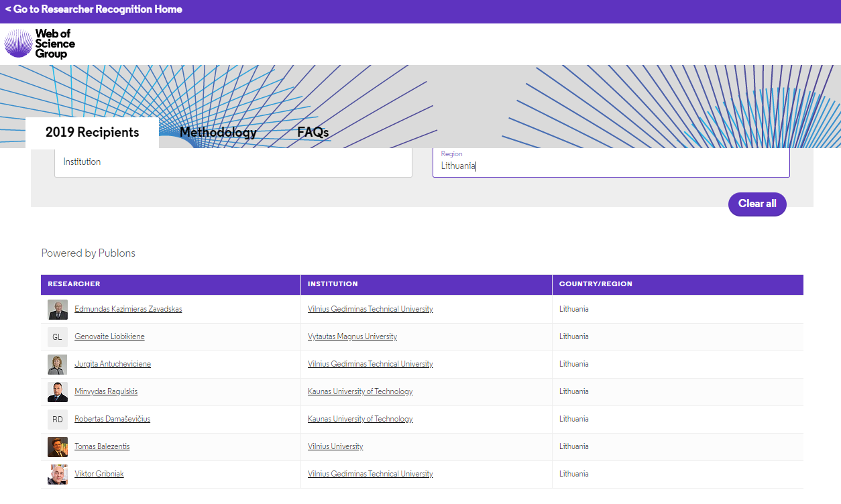The width and height of the screenshot is (841, 504).
Task: Open Vilnius Gediminas Technical University link for Antucheviciene
Action: (x=370, y=364)
